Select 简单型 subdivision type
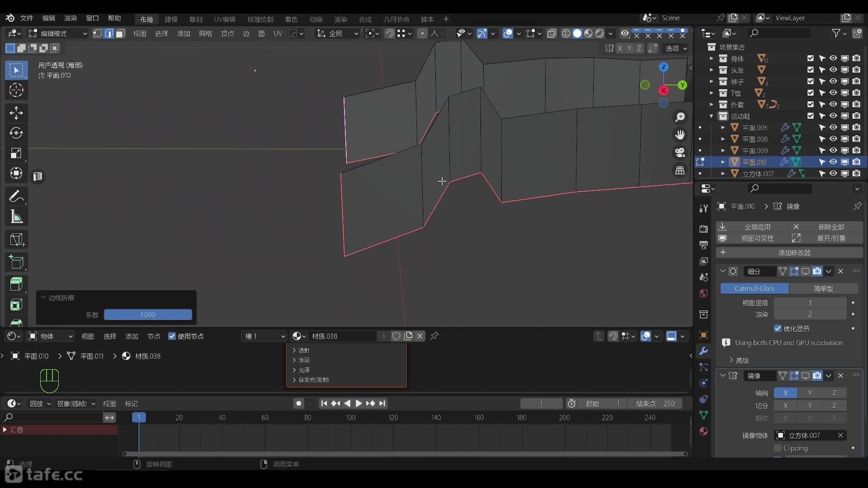 point(823,288)
